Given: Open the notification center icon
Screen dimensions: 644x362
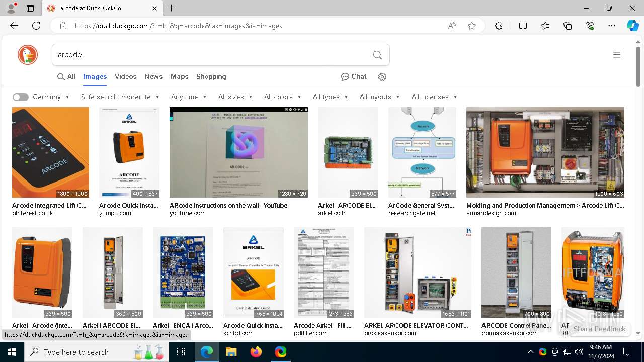Looking at the screenshot, I should (x=627, y=352).
